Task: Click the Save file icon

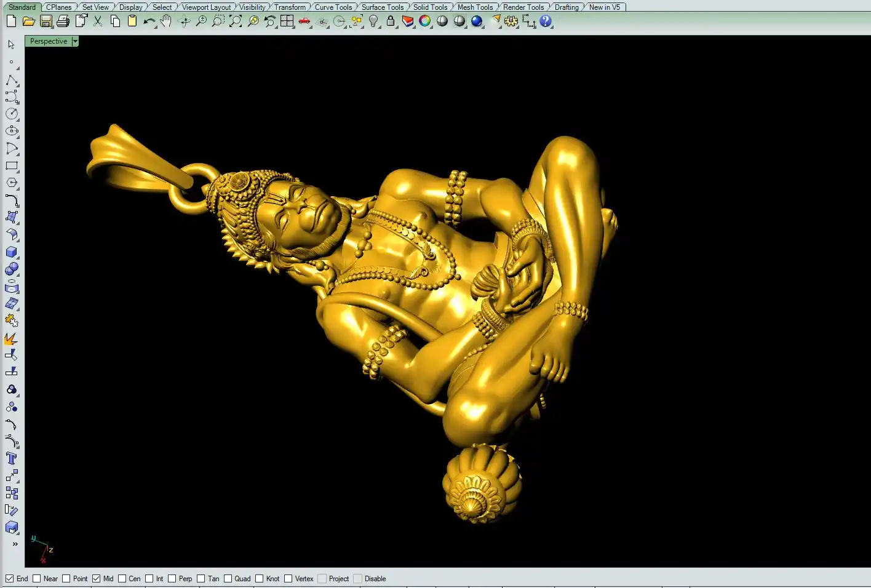Action: [46, 22]
